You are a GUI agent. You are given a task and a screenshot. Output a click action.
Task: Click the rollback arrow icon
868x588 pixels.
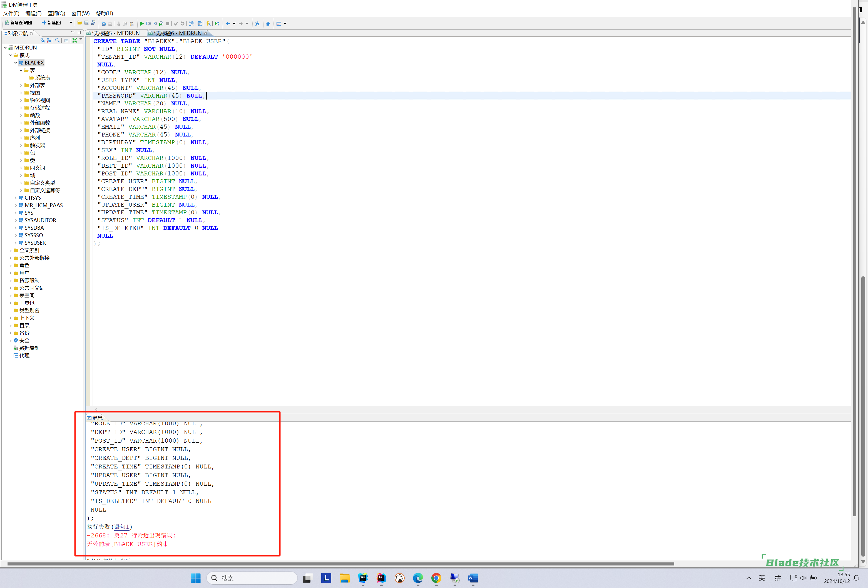coord(183,24)
